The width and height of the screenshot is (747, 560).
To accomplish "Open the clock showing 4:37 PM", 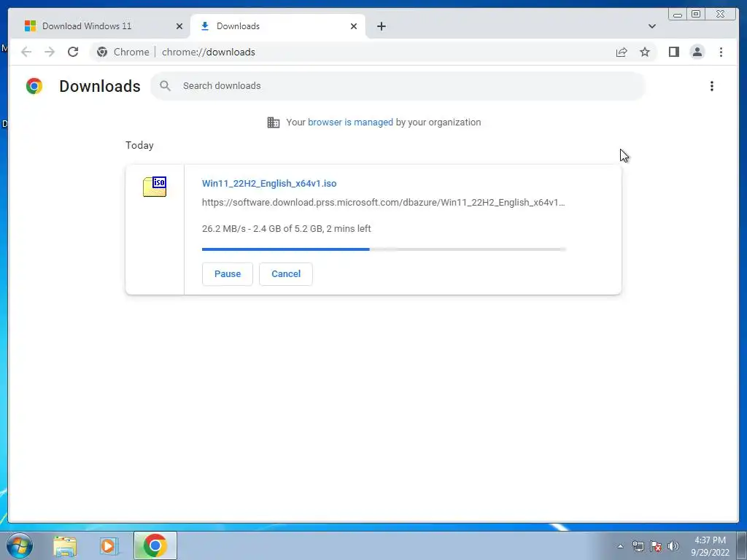I will [710, 546].
